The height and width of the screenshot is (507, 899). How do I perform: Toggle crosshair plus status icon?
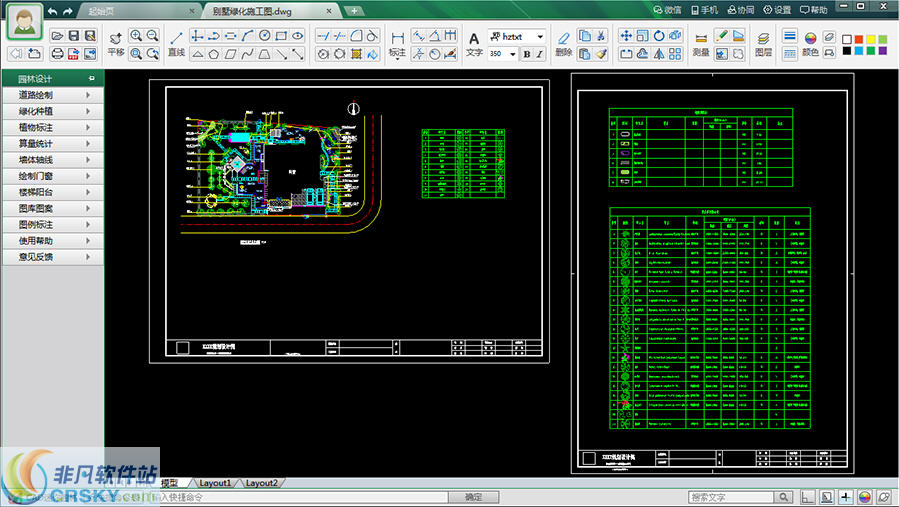[x=846, y=497]
